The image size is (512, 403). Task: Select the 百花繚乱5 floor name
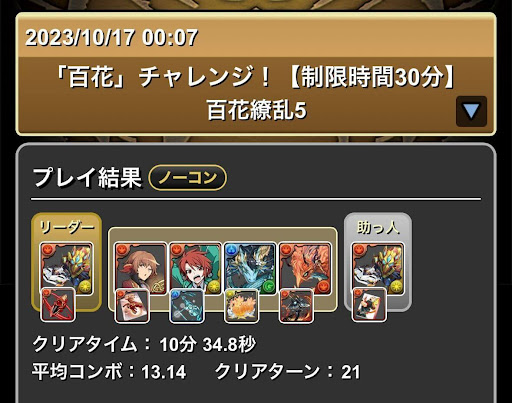point(256,110)
